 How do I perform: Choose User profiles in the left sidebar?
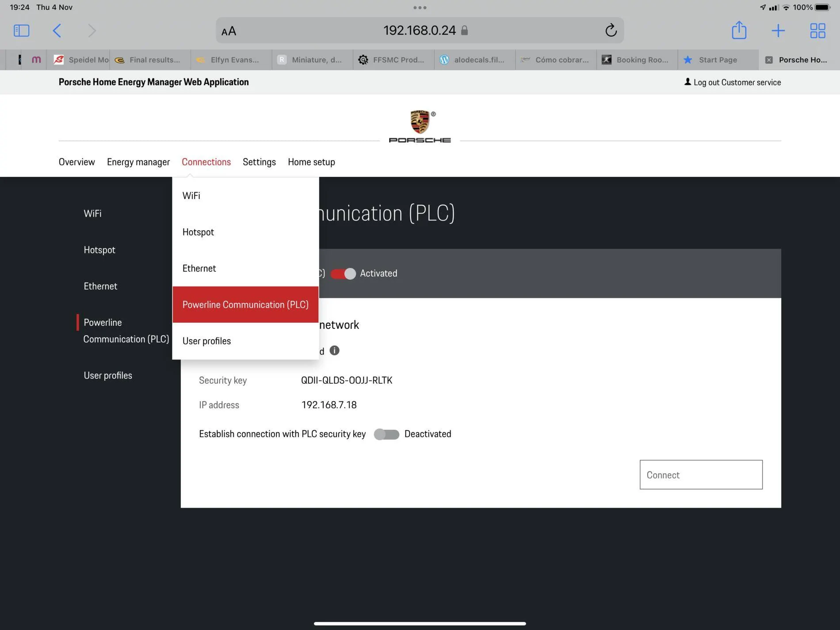pos(108,375)
